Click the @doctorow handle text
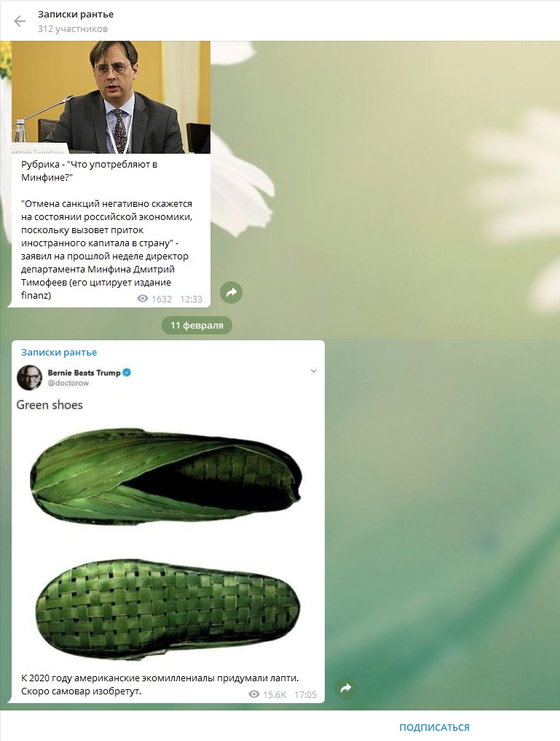Image resolution: width=560 pixels, height=741 pixels. tap(68, 383)
